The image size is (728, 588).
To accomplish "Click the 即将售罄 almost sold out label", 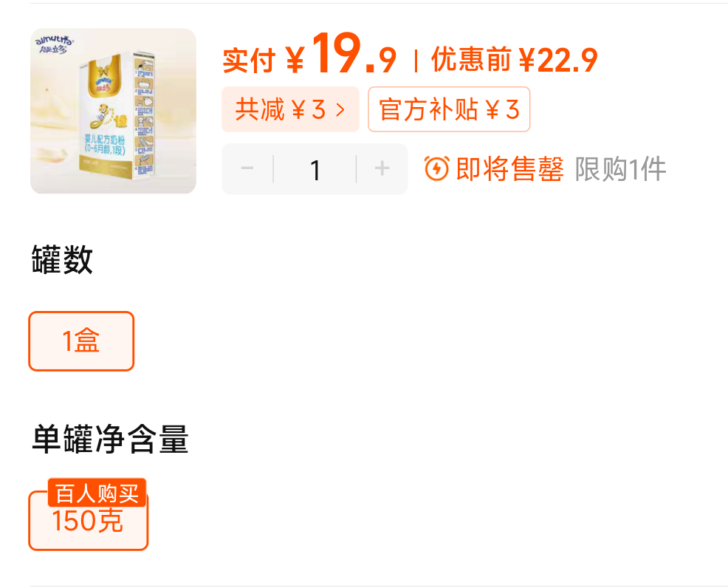I will point(509,169).
